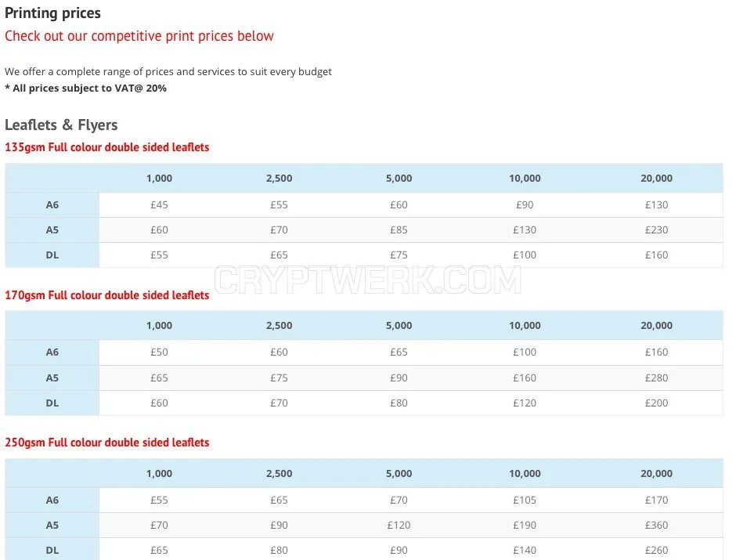
Task: Click the DL row label in 250gsm table
Action: tap(52, 550)
